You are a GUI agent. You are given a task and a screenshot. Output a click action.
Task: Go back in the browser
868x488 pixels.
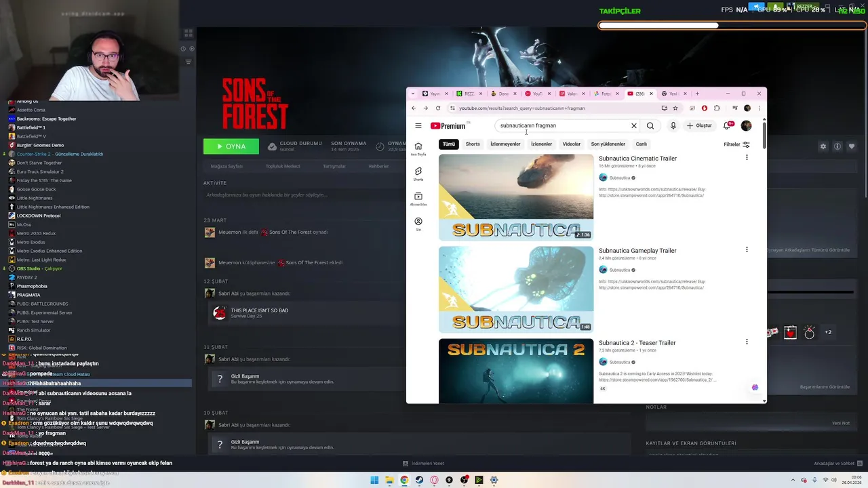tap(414, 108)
